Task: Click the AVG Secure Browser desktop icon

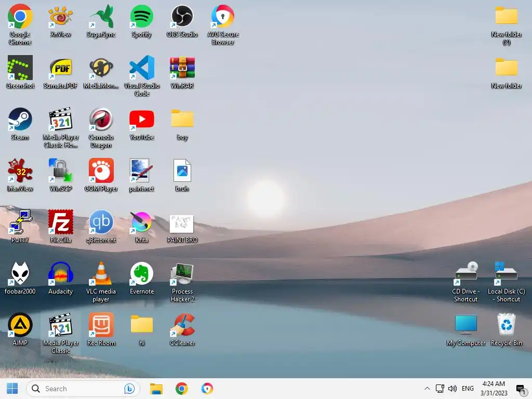Action: tap(223, 16)
